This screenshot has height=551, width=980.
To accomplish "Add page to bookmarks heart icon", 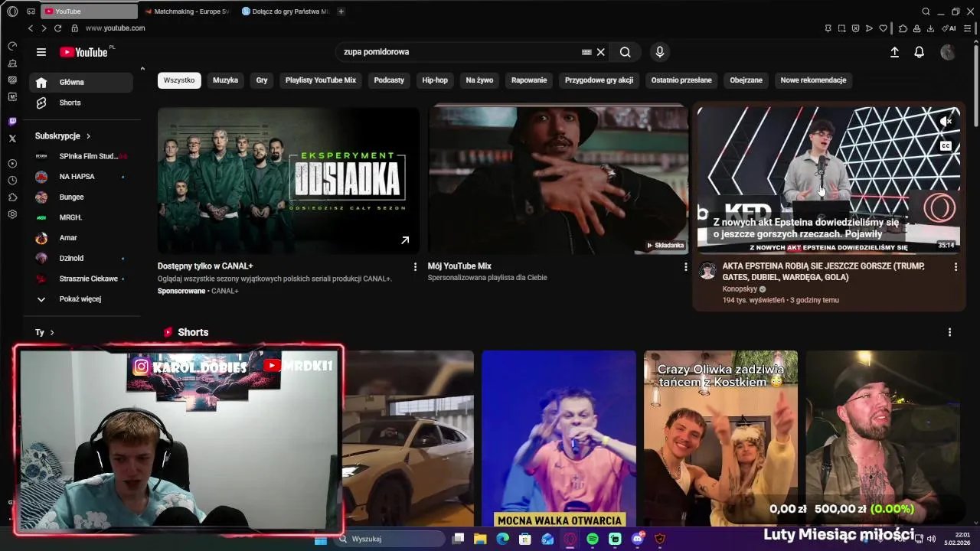I will (x=883, y=28).
